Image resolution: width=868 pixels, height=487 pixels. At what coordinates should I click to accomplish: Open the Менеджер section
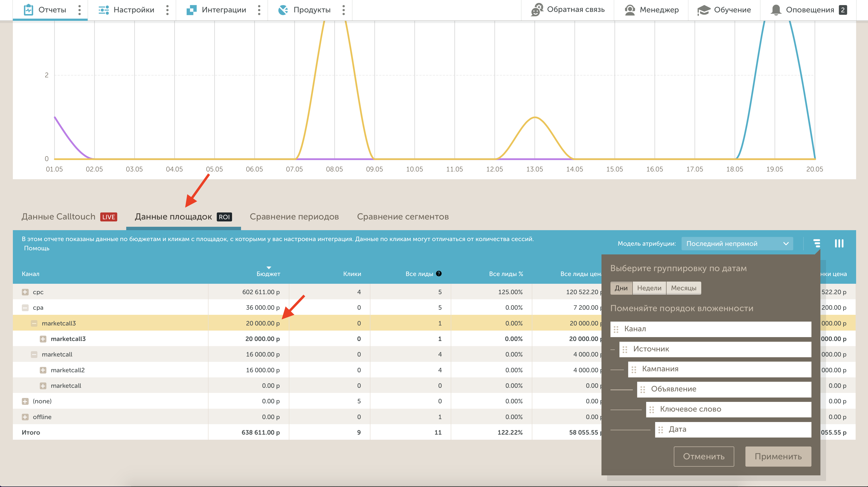click(651, 10)
